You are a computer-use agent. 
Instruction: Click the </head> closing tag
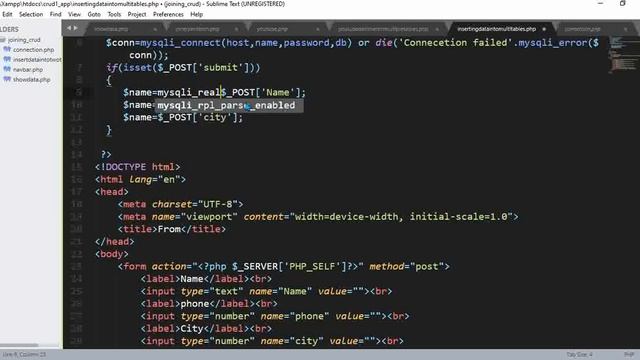click(x=115, y=242)
